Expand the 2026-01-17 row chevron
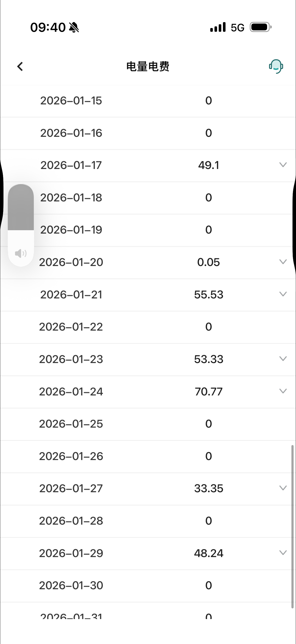Viewport: 296px width, 644px height. pyautogui.click(x=283, y=165)
